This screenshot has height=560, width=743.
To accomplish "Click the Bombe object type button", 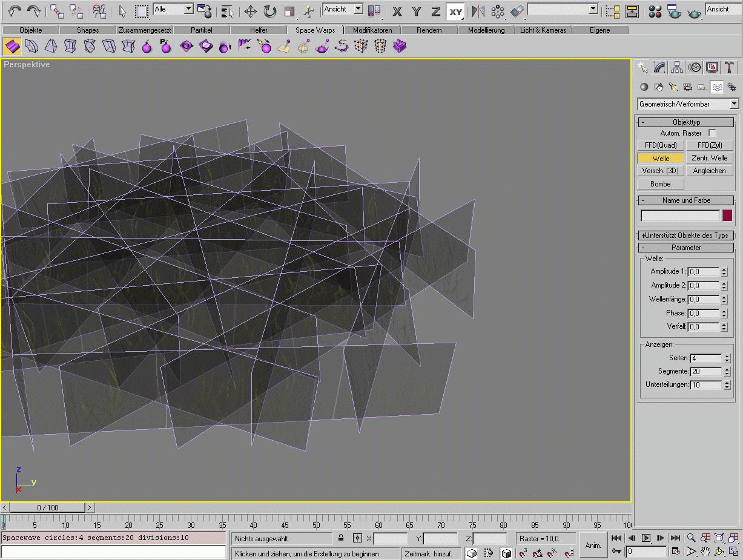I will (660, 184).
